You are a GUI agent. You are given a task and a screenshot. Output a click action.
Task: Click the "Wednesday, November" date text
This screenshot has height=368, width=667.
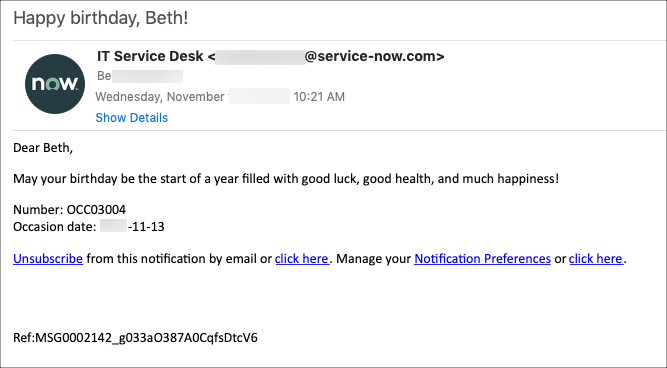(160, 97)
